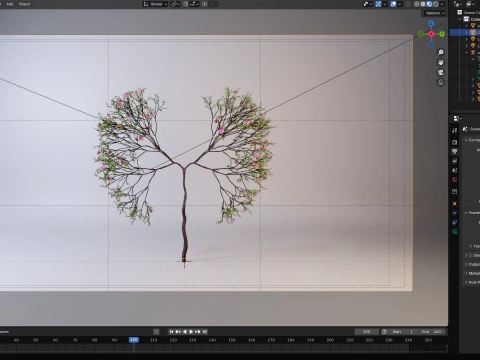Image resolution: width=480 pixels, height=360 pixels.
Task: Open the overlays dropdown arrow
Action: [399, 4]
